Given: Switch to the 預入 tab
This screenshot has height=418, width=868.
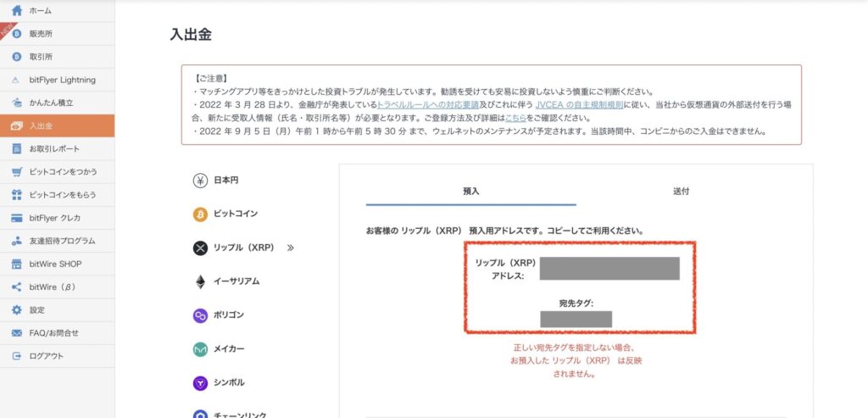Looking at the screenshot, I should pos(471,192).
